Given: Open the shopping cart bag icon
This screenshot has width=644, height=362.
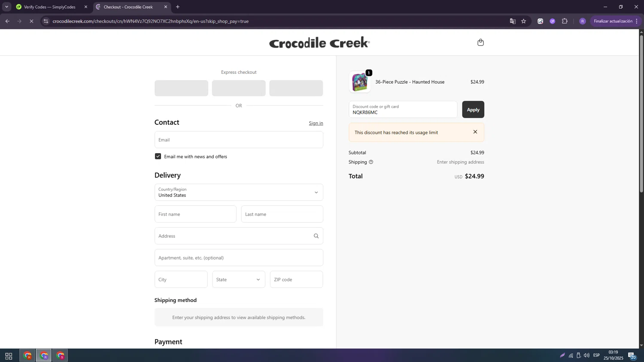Looking at the screenshot, I should [480, 42].
